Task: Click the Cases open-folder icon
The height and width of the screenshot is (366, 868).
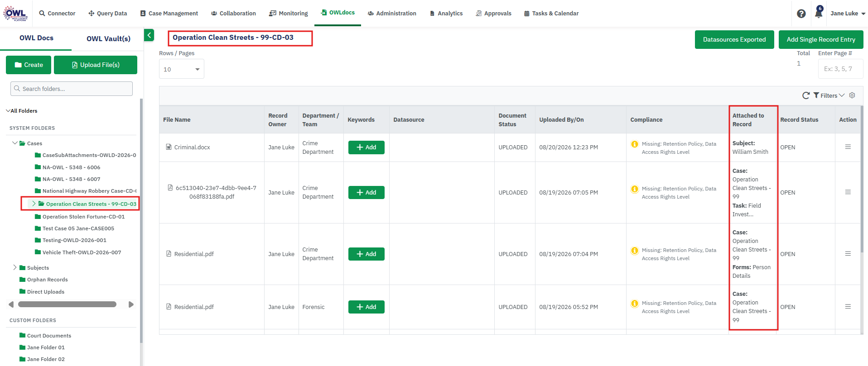Action: click(x=22, y=143)
